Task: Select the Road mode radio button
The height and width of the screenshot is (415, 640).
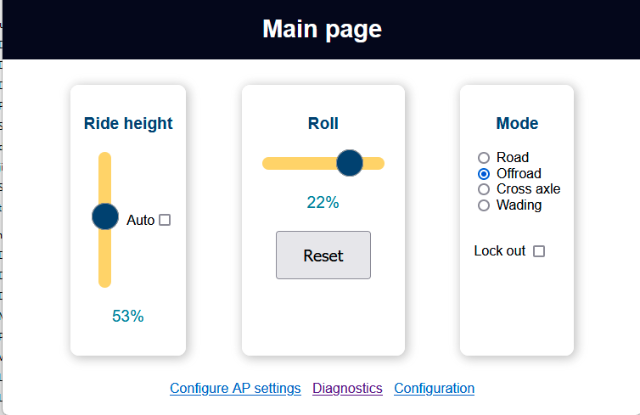Action: pyautogui.click(x=484, y=158)
